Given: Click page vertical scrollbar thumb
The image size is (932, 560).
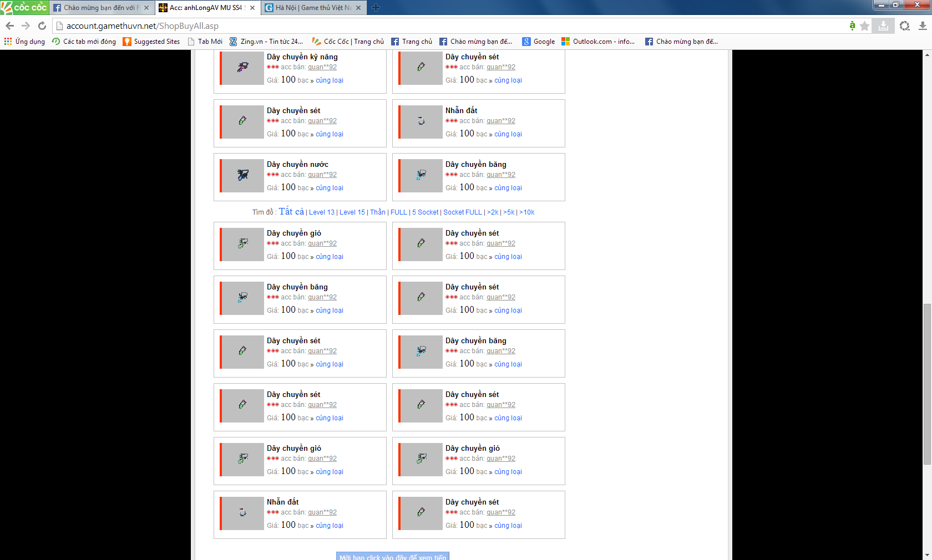Looking at the screenshot, I should 927,384.
